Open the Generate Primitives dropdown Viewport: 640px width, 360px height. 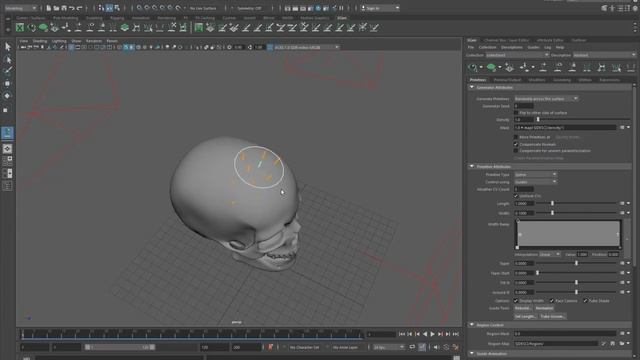coord(546,99)
